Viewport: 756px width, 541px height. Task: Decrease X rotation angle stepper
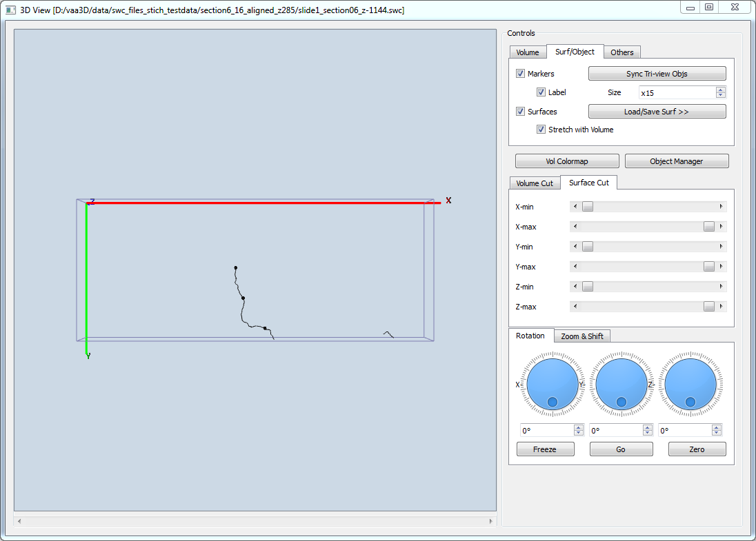[x=578, y=433]
